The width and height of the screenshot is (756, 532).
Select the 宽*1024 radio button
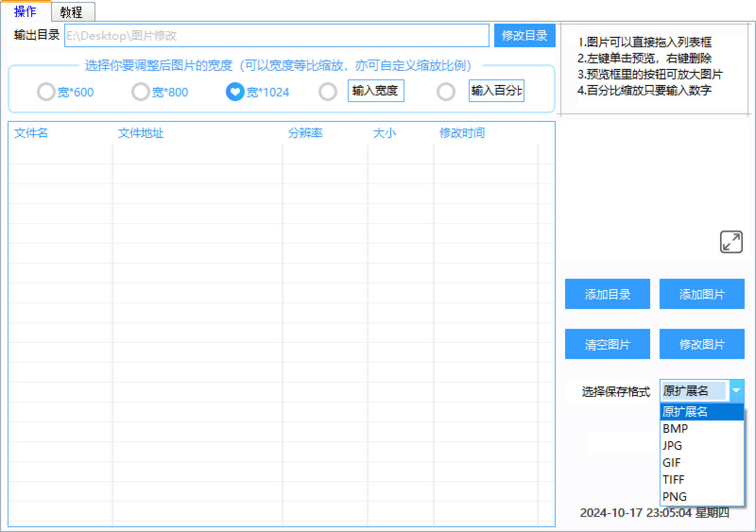[235, 92]
